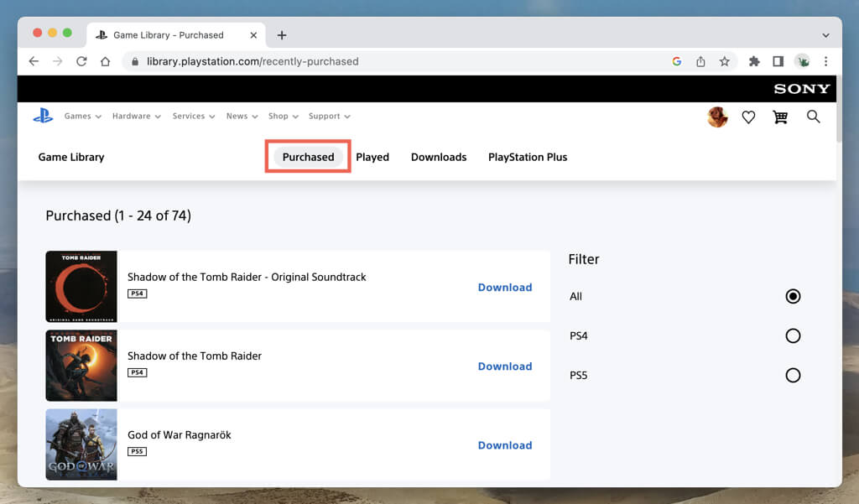Open the shopping cart icon
The image size is (859, 504).
coord(780,117)
